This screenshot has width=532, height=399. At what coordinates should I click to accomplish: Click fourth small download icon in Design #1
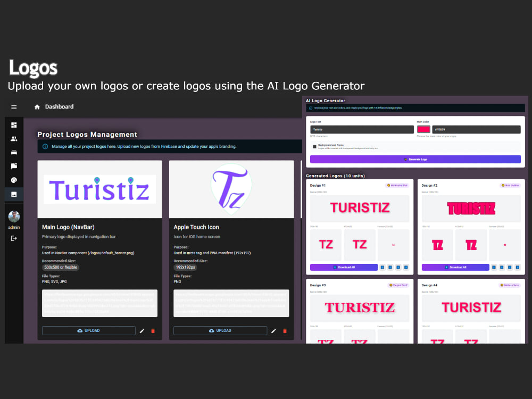(406, 268)
